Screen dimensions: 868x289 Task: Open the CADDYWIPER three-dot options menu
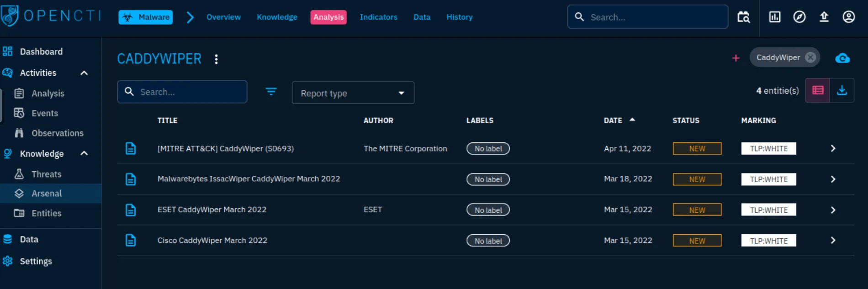pos(216,59)
